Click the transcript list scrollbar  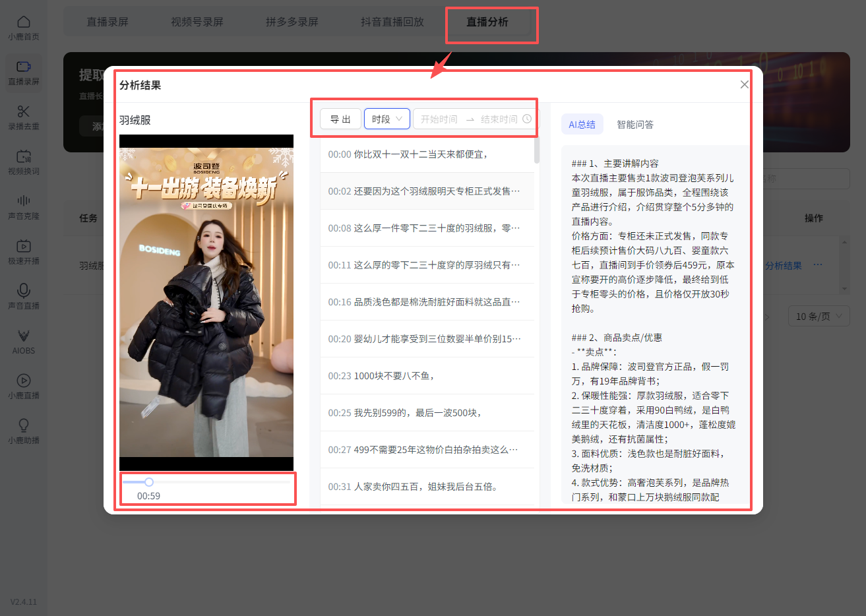537,149
